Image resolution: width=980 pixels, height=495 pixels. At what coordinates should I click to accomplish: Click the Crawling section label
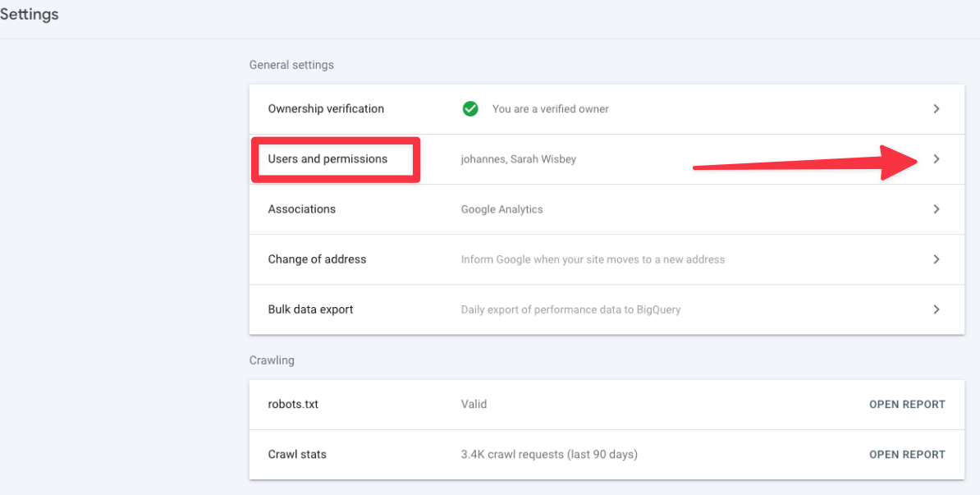pos(272,360)
